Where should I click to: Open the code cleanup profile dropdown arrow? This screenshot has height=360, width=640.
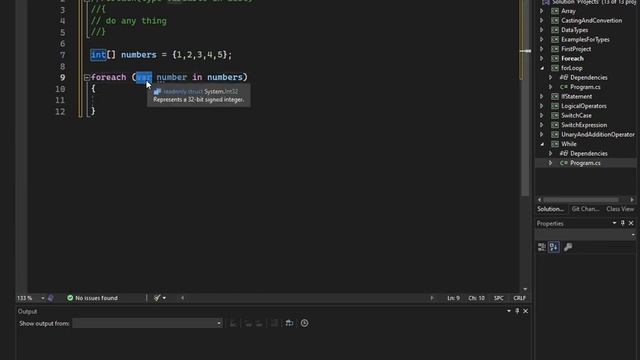pos(164,298)
